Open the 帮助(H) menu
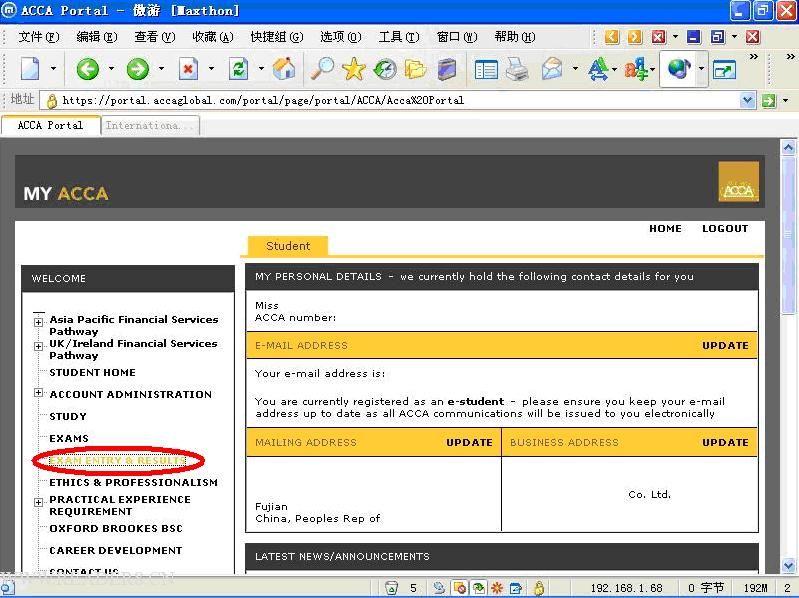Image resolution: width=799 pixels, height=598 pixels. tap(515, 37)
